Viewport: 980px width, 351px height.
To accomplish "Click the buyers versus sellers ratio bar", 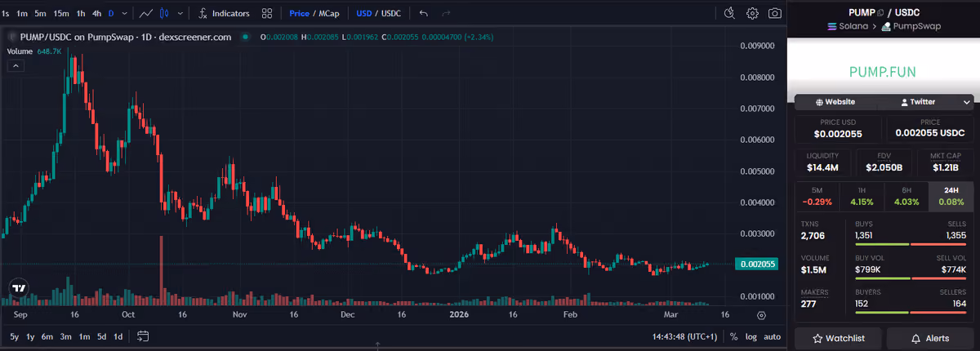I will click(911, 312).
